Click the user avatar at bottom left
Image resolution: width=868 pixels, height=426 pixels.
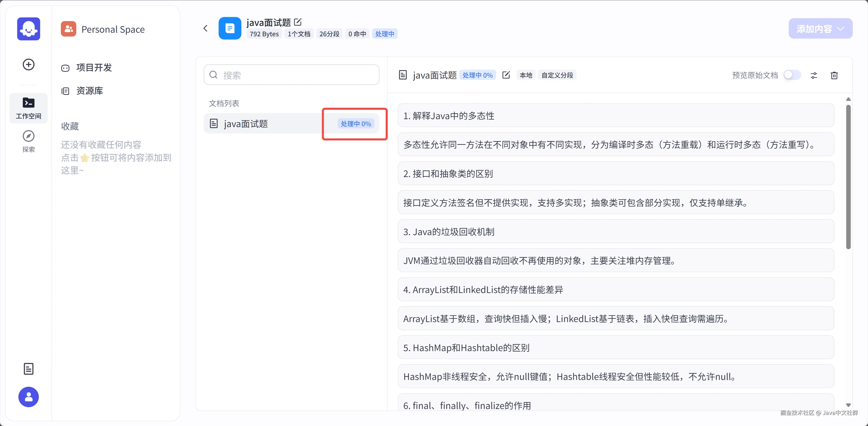[29, 397]
